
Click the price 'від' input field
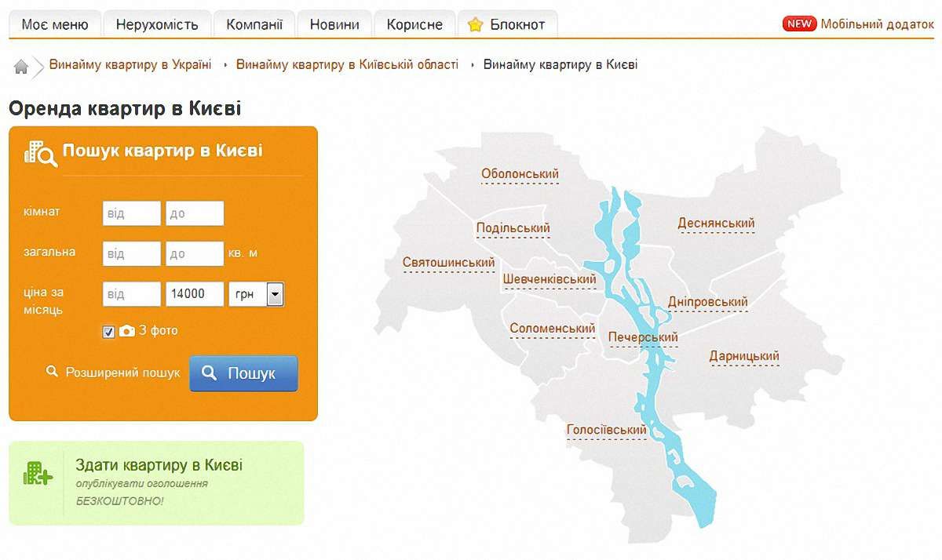[x=132, y=294]
